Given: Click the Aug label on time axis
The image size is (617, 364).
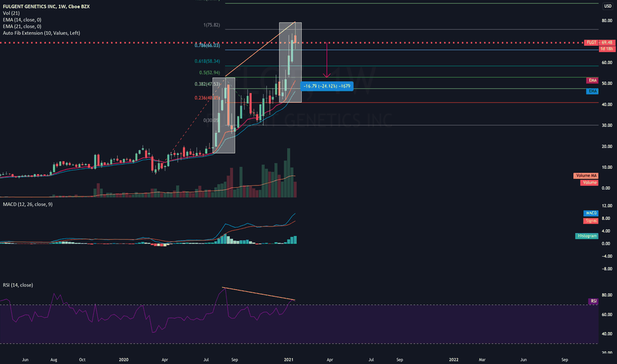Looking at the screenshot, I should 54,359.
